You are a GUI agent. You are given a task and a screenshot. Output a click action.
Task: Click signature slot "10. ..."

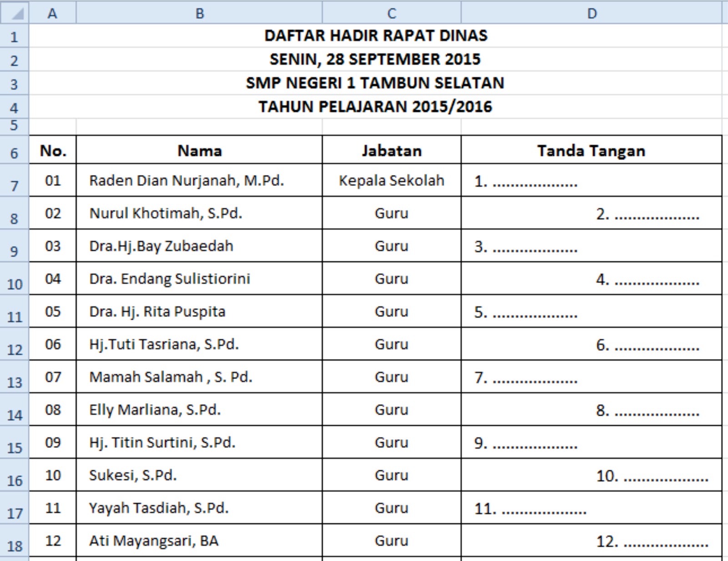pyautogui.click(x=652, y=477)
